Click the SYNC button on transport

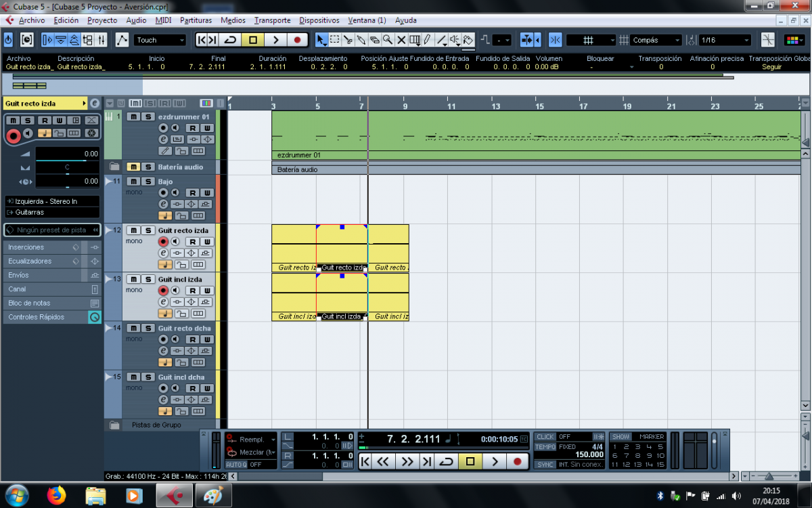tap(545, 465)
